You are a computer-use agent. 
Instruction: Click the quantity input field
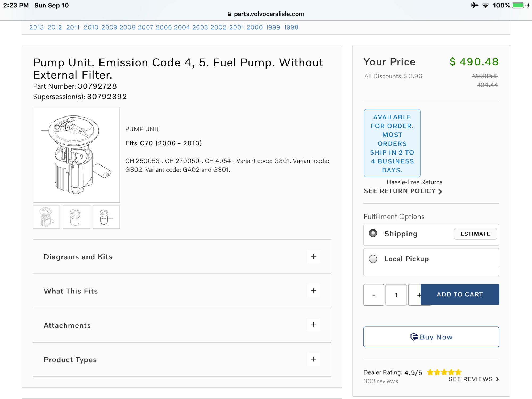pyautogui.click(x=396, y=295)
